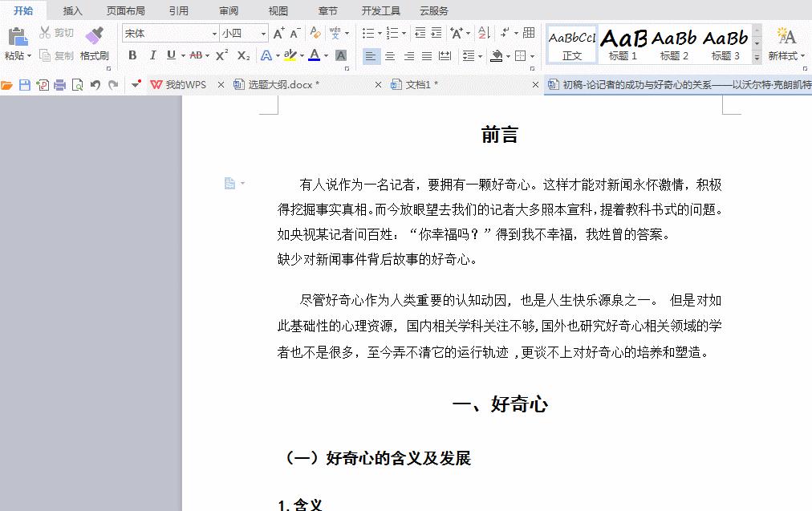Toggle bold formatting
This screenshot has height=511, width=812.
point(132,56)
